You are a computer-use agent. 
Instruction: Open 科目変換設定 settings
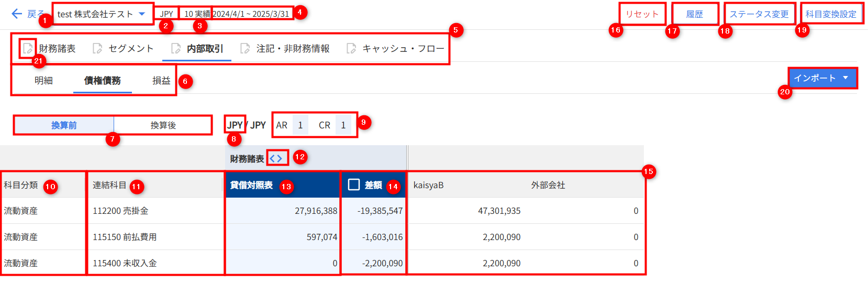tap(831, 14)
